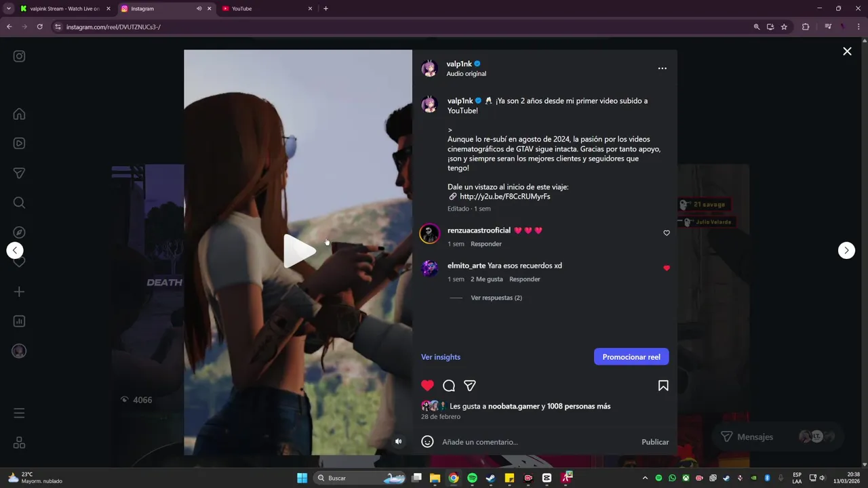Open emoji picker in comment box
This screenshot has width=868, height=488.
[x=427, y=442]
